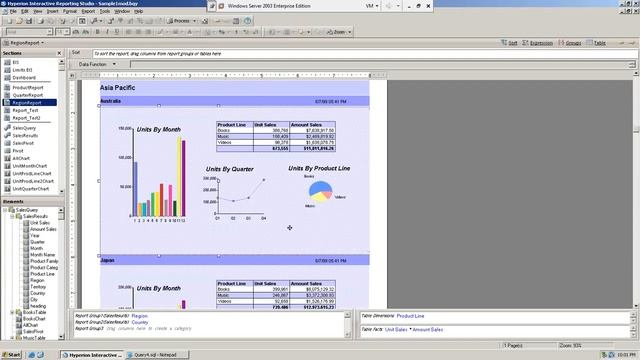Open the File menu
Viewport: 640px width, 360px height.
pyautogui.click(x=13, y=11)
